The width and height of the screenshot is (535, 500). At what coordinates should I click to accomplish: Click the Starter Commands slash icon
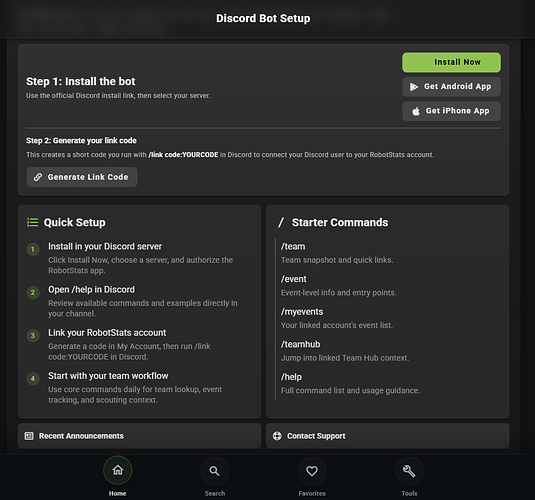[281, 223]
